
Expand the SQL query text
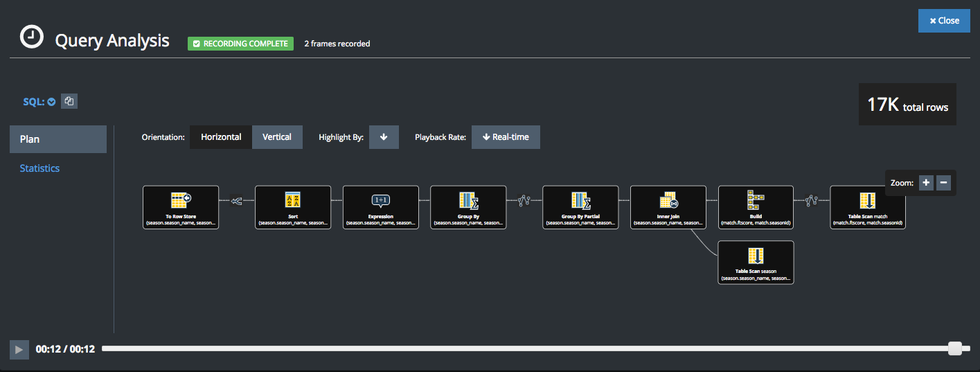[x=39, y=102]
